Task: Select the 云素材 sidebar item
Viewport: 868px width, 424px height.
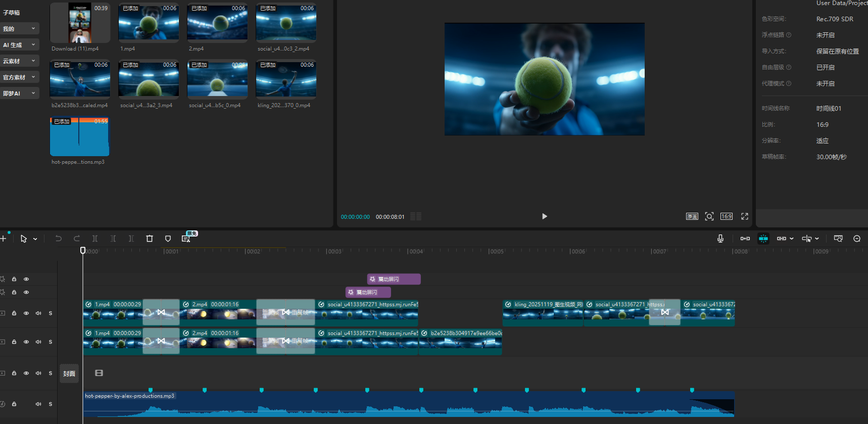Action: tap(19, 61)
